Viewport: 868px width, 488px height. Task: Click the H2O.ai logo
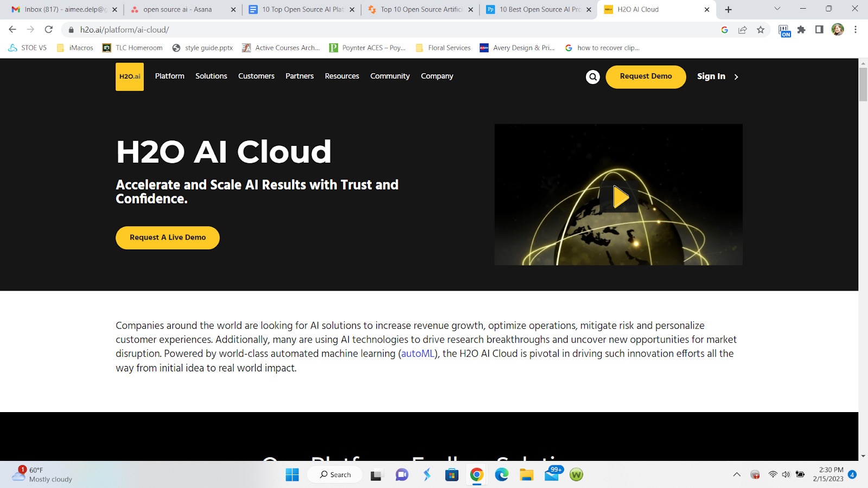tap(129, 76)
